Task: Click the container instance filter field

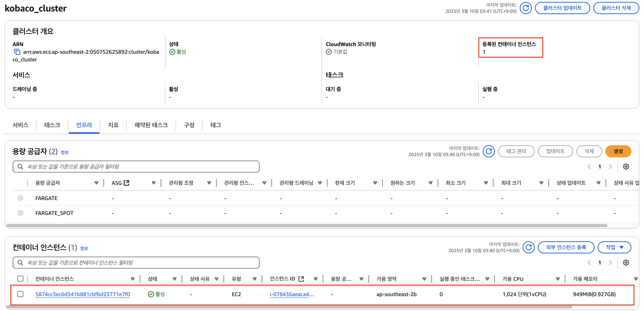Action: click(x=136, y=263)
